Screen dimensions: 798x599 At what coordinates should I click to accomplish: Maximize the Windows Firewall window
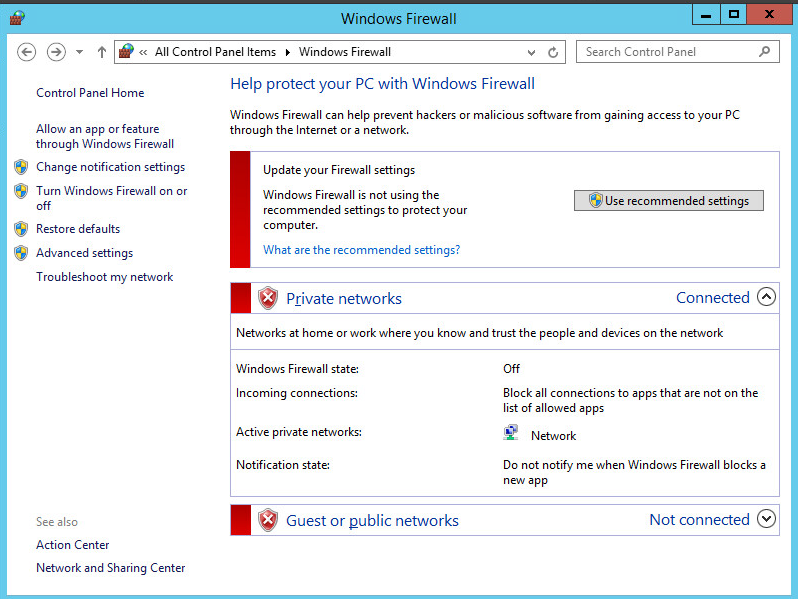733,14
